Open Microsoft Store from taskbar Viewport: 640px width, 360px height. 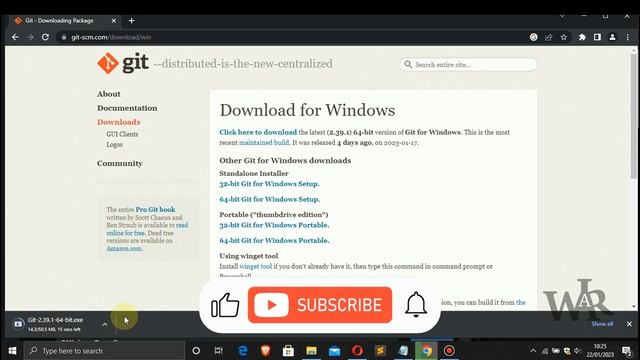click(289, 351)
